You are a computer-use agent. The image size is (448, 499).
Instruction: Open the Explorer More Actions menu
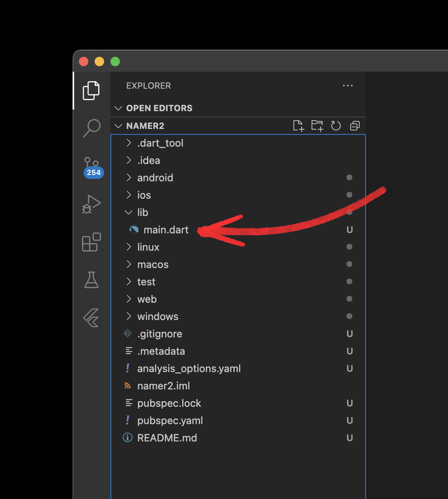point(348,85)
